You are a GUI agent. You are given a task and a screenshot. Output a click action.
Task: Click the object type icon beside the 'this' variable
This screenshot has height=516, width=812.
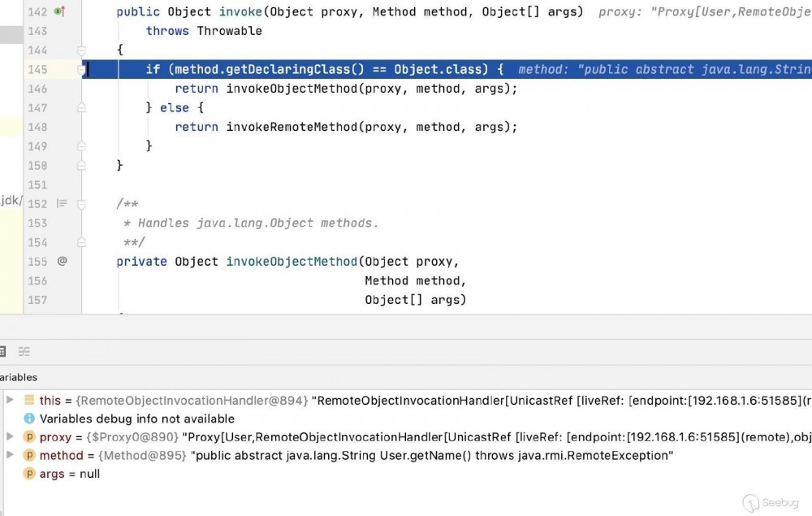(29, 401)
